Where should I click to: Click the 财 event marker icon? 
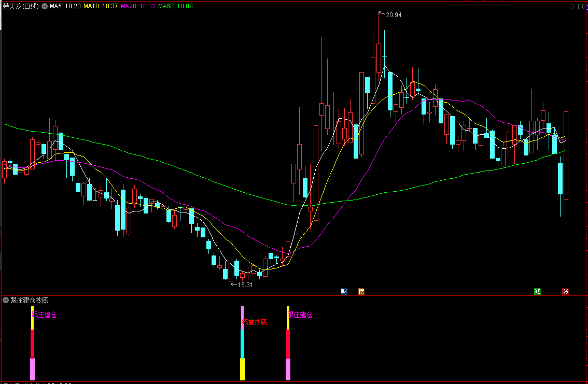(x=344, y=291)
